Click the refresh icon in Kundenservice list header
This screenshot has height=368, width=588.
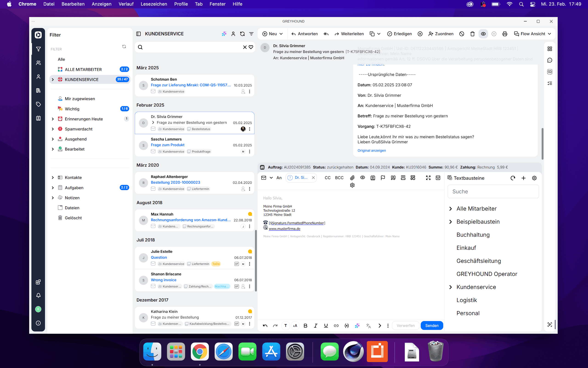(x=242, y=34)
